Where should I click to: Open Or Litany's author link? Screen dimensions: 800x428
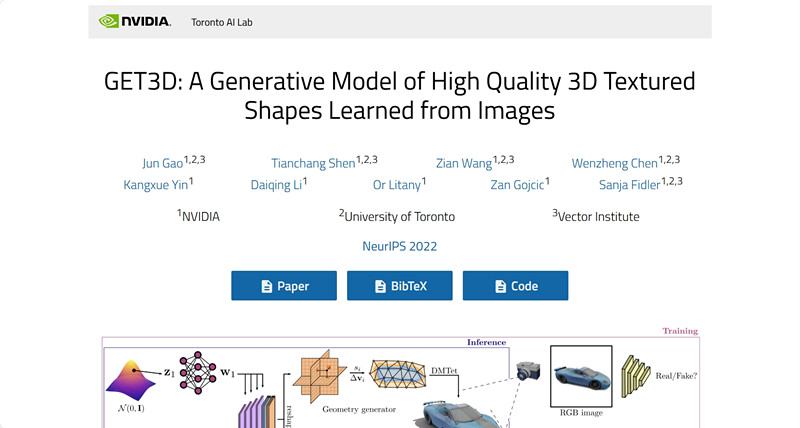[399, 184]
